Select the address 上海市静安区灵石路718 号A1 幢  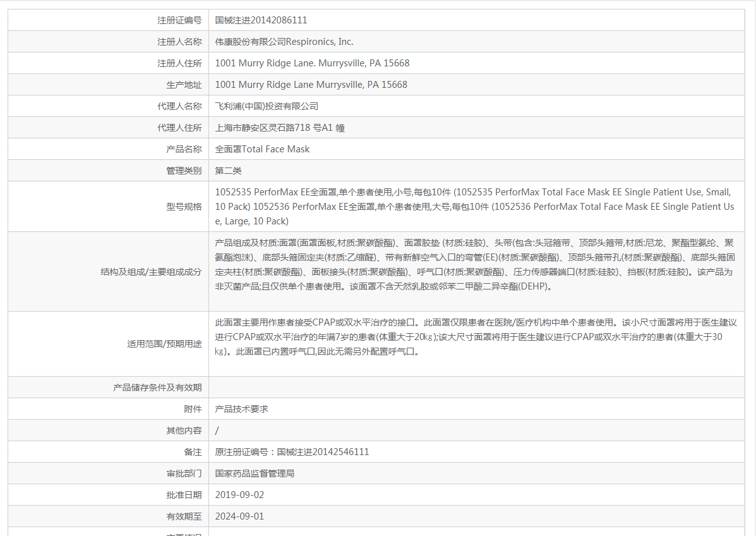280,128
